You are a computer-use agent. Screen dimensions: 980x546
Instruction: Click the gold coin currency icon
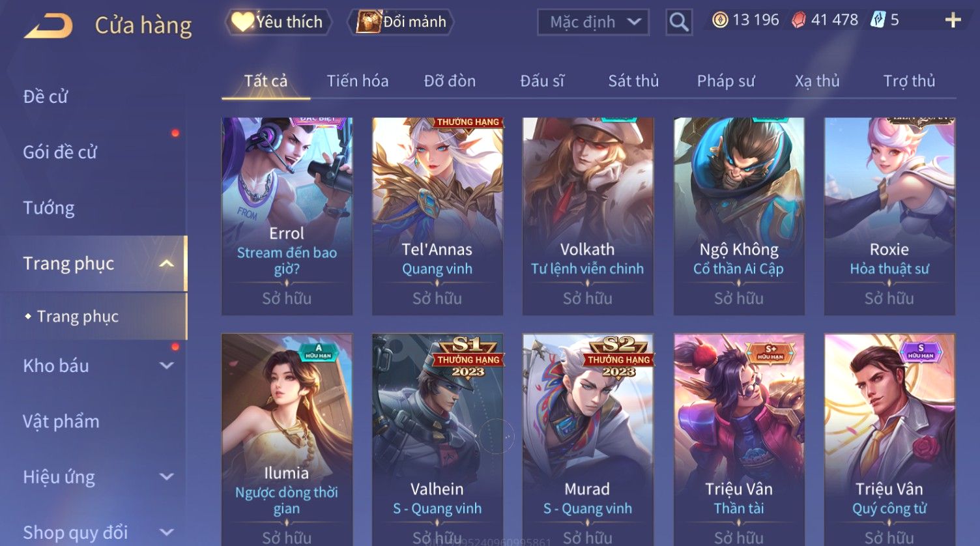tap(719, 20)
